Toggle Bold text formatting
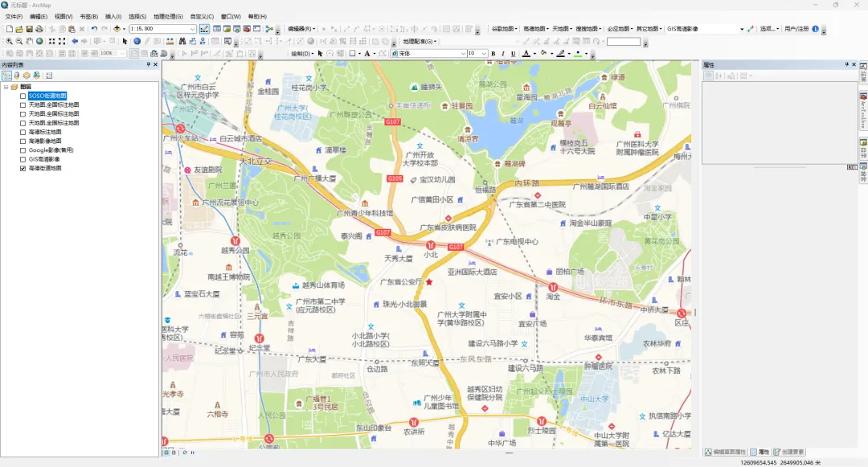Image resolution: width=868 pixels, height=467 pixels. 493,54
